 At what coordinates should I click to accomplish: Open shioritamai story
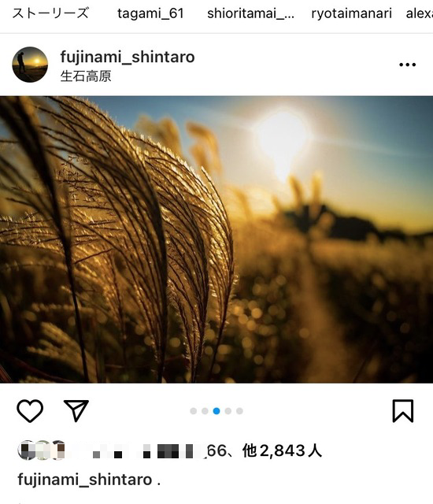pos(250,13)
